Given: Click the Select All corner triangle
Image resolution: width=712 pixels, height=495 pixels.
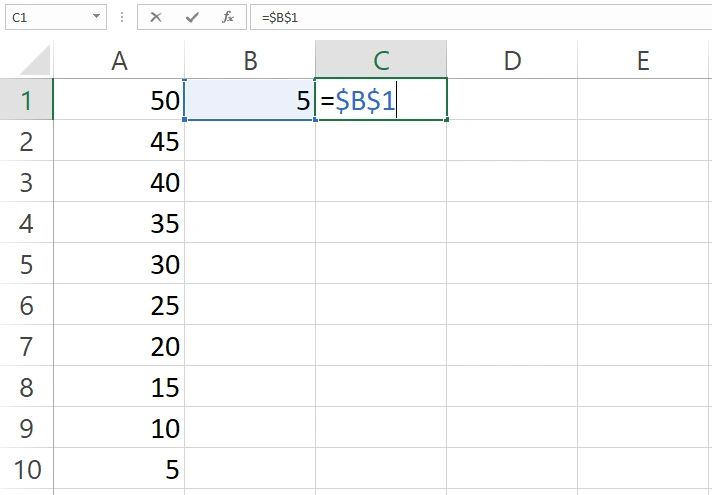Looking at the screenshot, I should point(35,60).
